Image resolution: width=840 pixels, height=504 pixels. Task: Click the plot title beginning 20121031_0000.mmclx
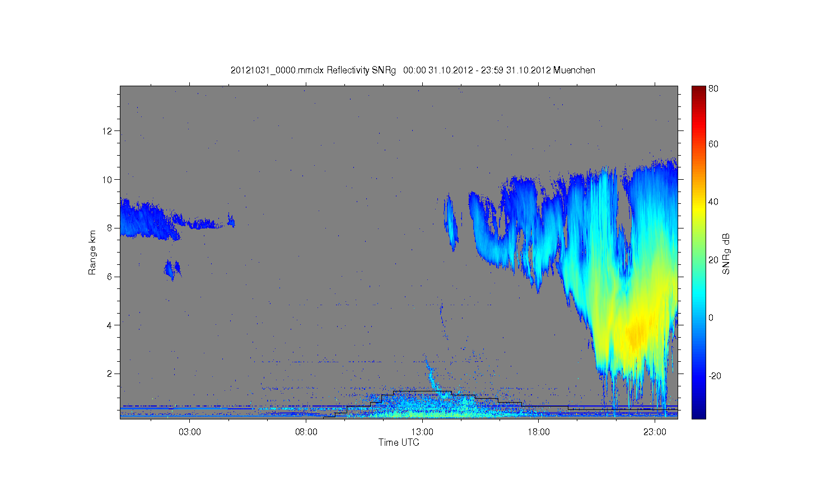413,71
